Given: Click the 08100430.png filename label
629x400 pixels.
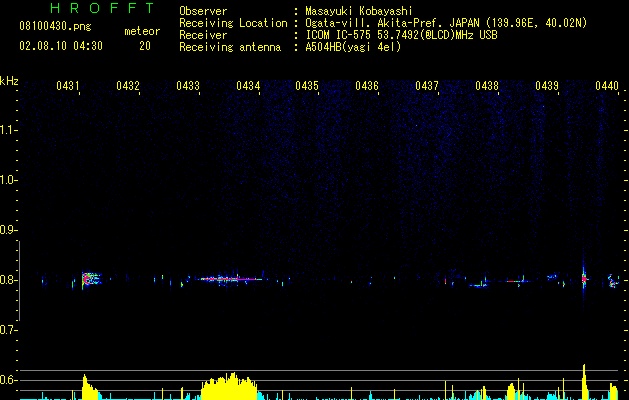Looking at the screenshot, I should coord(55,27).
